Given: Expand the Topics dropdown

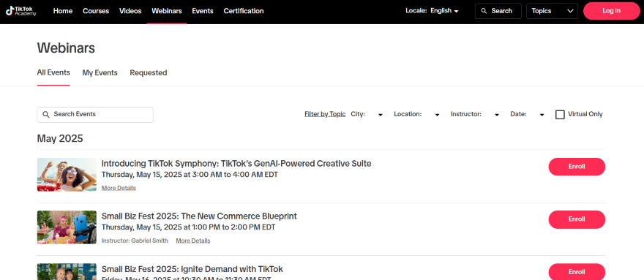Looking at the screenshot, I should click(x=552, y=11).
